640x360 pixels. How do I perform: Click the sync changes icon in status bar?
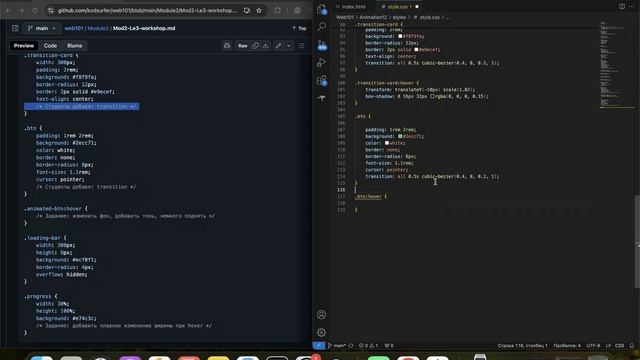pos(351,346)
